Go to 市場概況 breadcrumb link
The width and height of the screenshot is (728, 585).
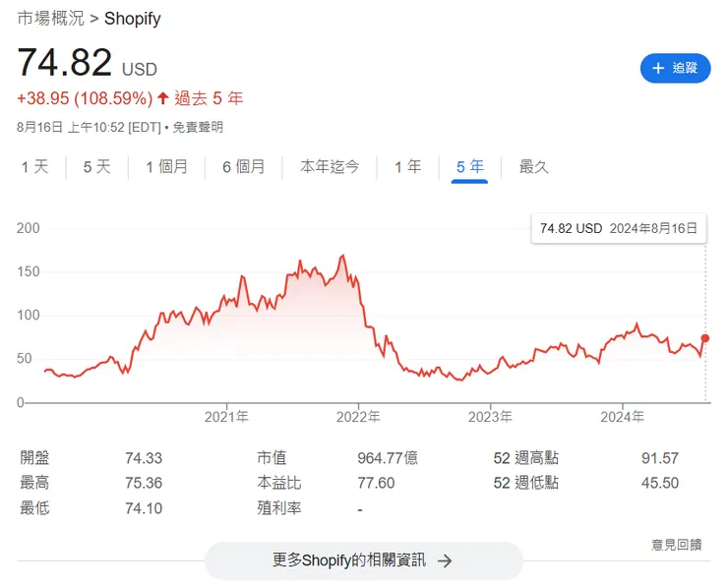click(x=50, y=19)
